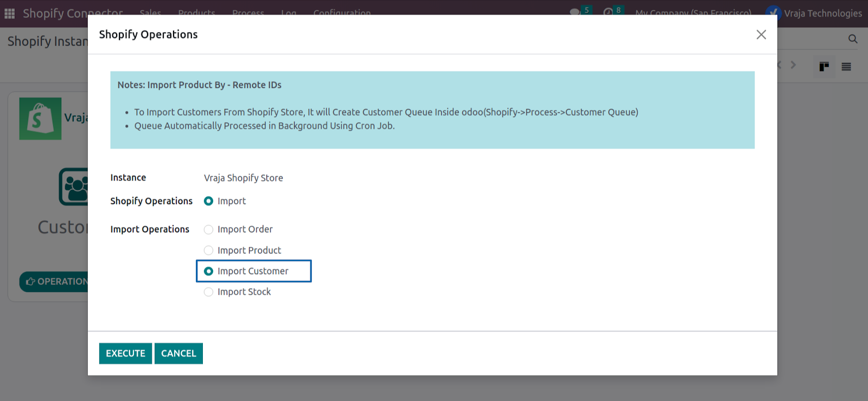
Task: Click the Vraja Technologies user name
Action: [x=823, y=13]
